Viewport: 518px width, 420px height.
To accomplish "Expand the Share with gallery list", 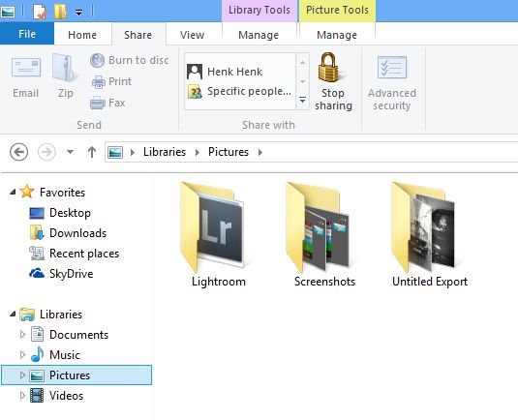I will 302,100.
